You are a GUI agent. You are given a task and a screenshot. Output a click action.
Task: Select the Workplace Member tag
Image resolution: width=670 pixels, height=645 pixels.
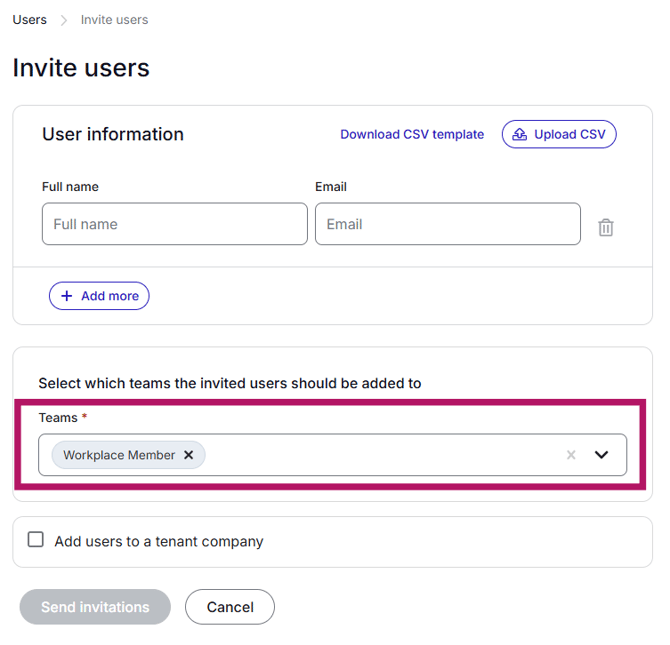click(118, 455)
